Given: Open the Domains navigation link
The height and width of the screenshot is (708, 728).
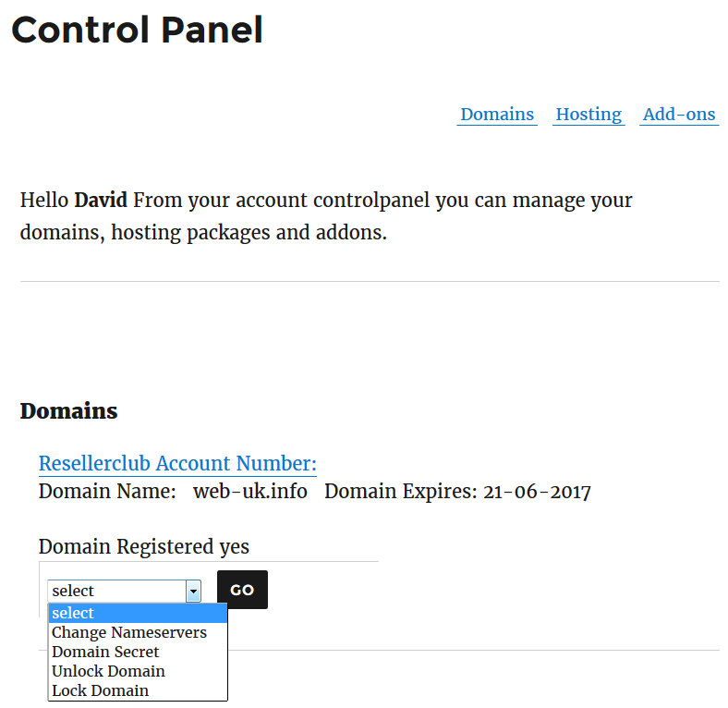Looking at the screenshot, I should coord(497,115).
